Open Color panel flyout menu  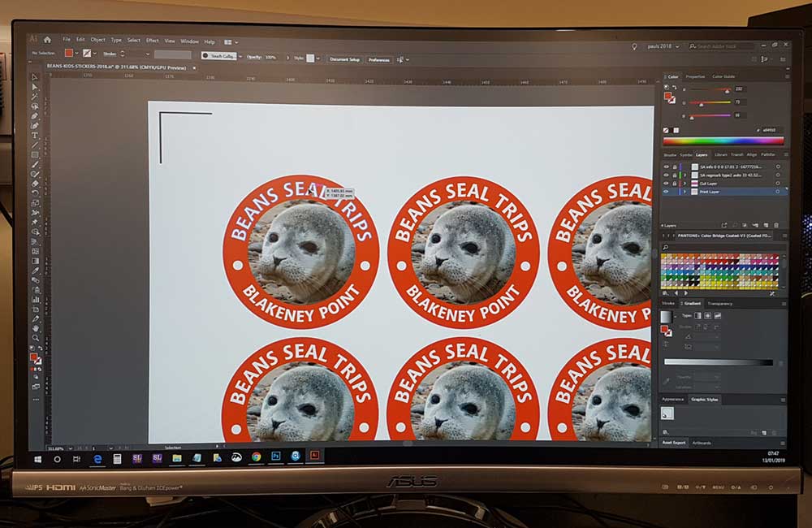787,76
